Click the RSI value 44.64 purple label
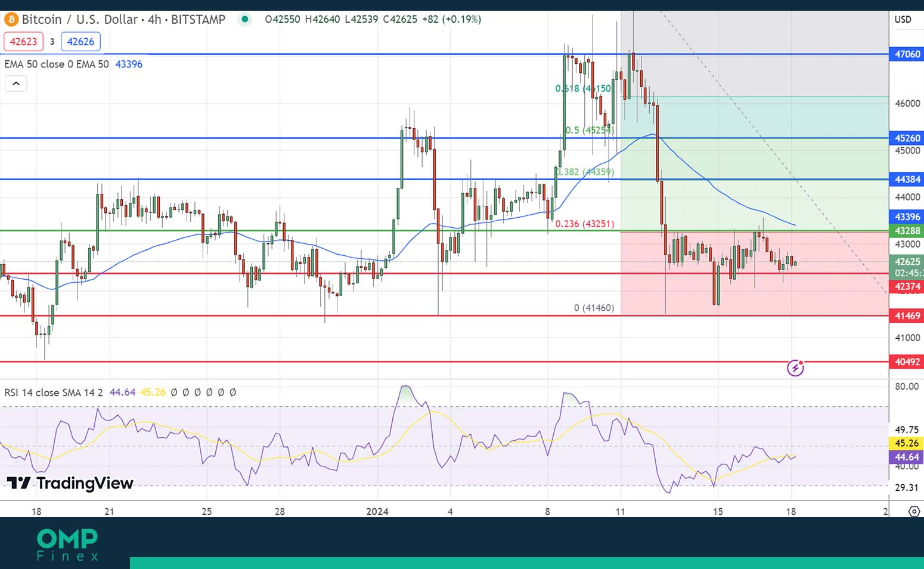 [906, 457]
